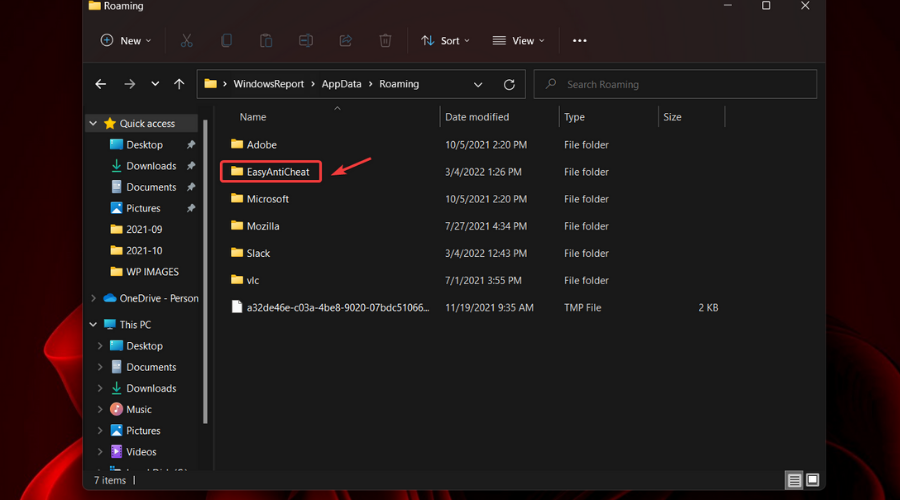Collapse the Quick access tree
The height and width of the screenshot is (500, 900).
click(93, 123)
